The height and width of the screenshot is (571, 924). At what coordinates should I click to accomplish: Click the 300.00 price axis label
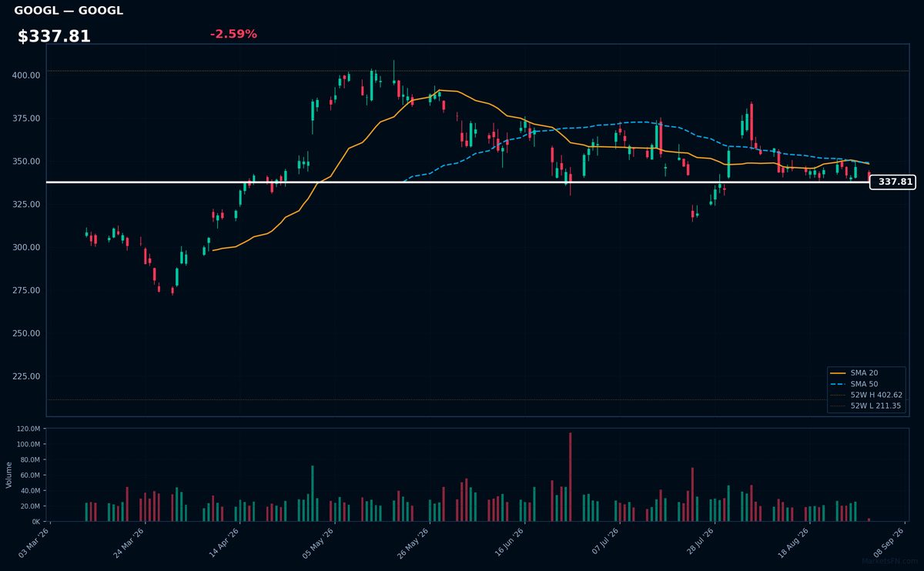(26, 248)
